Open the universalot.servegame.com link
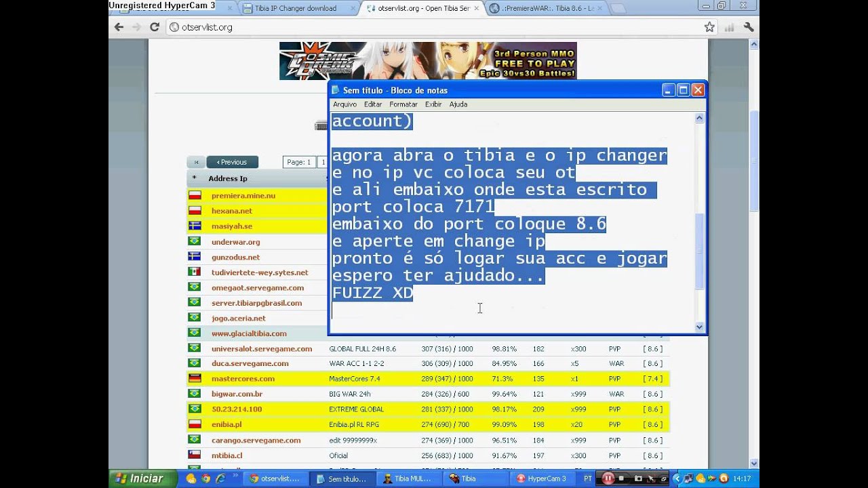 point(262,348)
